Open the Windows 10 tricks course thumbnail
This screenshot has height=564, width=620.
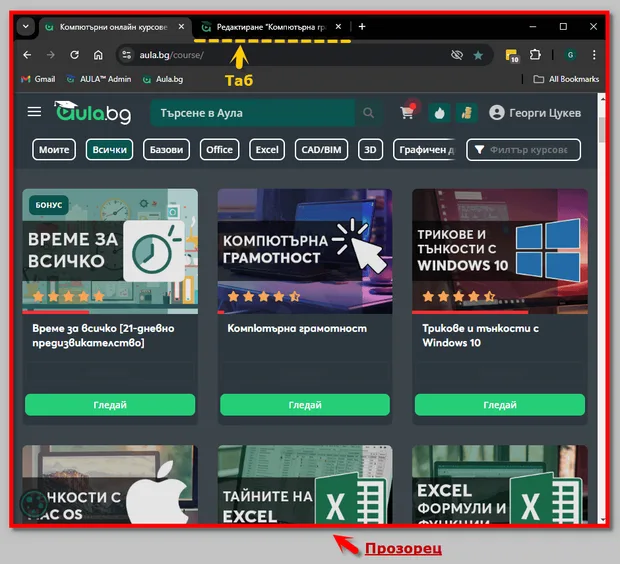[x=500, y=251]
